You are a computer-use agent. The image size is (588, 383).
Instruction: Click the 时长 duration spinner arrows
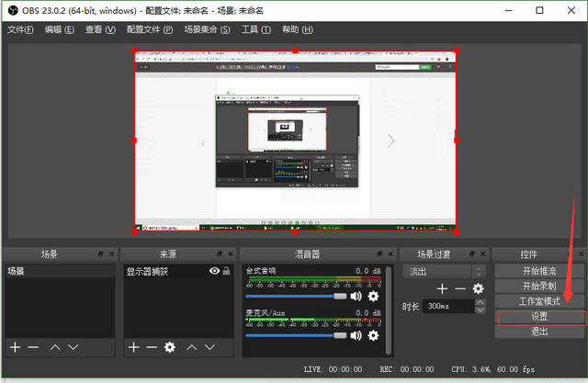[x=480, y=307]
